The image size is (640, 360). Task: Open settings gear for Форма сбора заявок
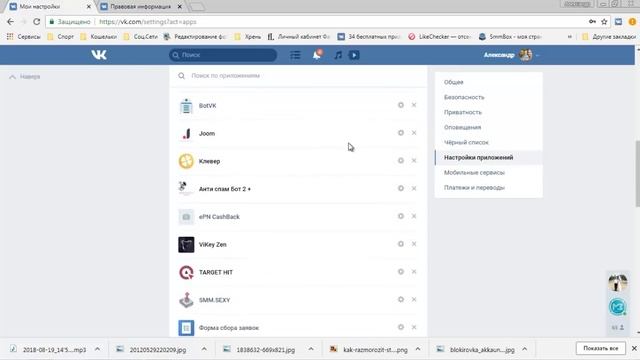(x=401, y=327)
